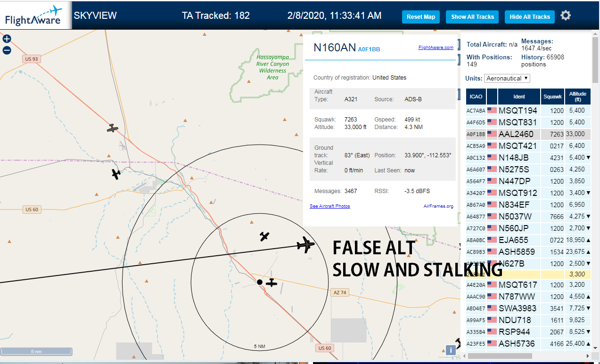Click the FlightAware logo
Screen dimensions: 600x364
[35, 15]
